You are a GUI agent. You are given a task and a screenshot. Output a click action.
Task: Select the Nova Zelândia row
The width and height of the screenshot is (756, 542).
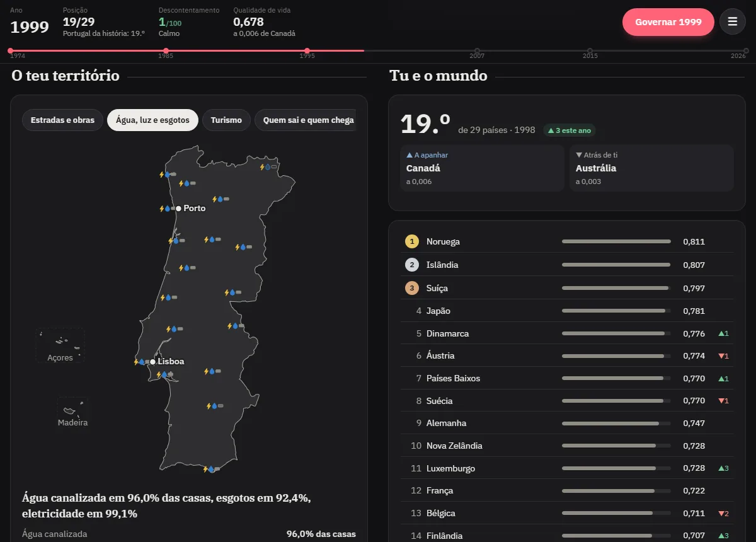[x=567, y=446]
